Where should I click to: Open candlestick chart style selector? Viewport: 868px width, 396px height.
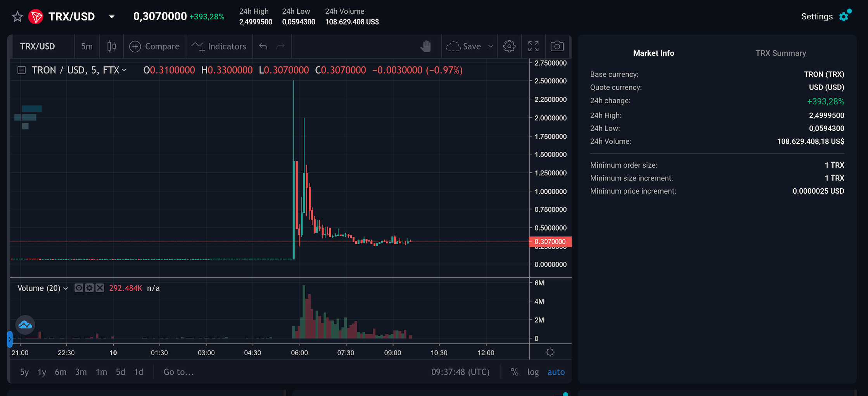coord(111,46)
